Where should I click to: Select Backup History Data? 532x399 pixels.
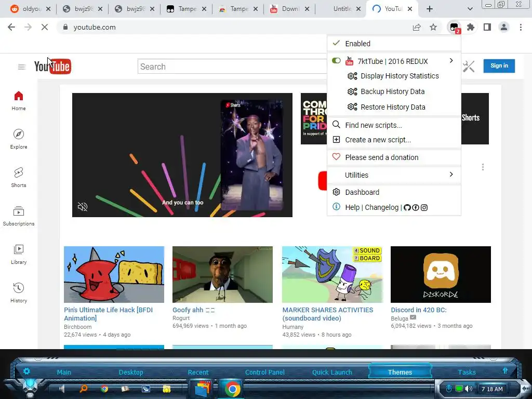point(394,91)
